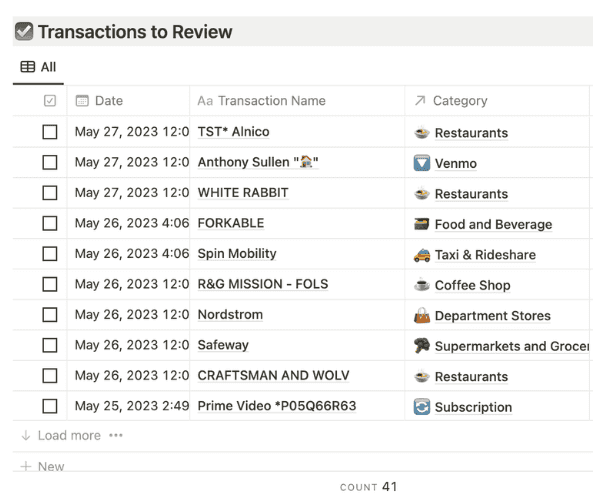Check the Safeway transaction checkbox
This screenshot has height=500, width=600.
click(50, 345)
